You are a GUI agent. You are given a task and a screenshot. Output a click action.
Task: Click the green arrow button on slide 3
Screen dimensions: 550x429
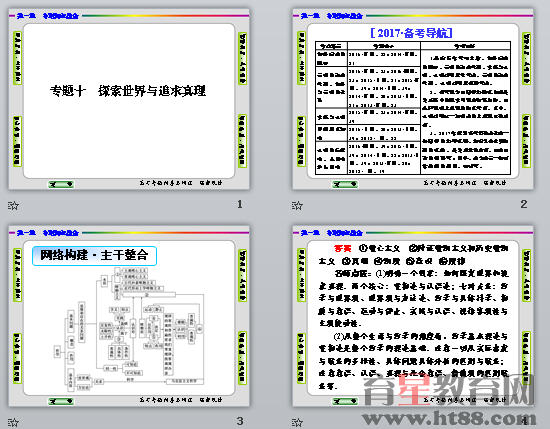coord(61,401)
